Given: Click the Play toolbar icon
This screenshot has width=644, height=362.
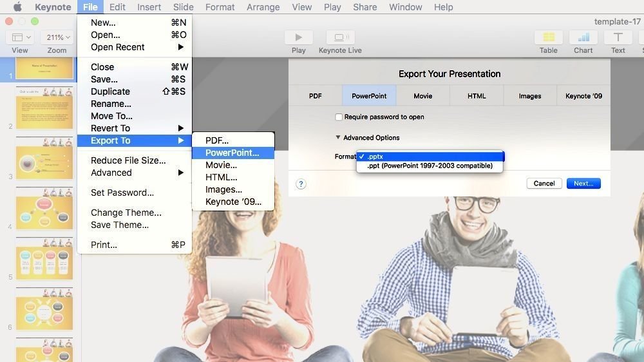Looking at the screenshot, I should click(x=299, y=37).
